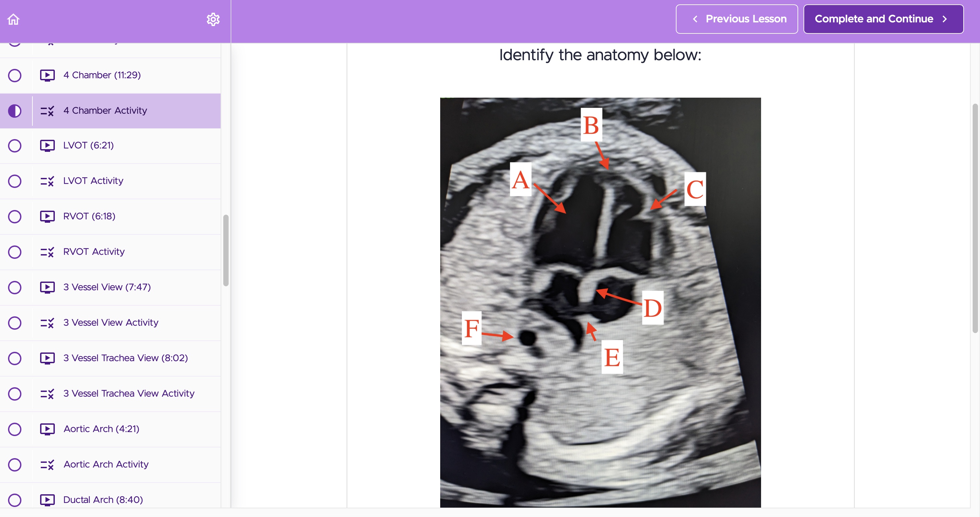Click the fetal heart ultrasound image
The height and width of the screenshot is (517, 980).
(x=600, y=303)
